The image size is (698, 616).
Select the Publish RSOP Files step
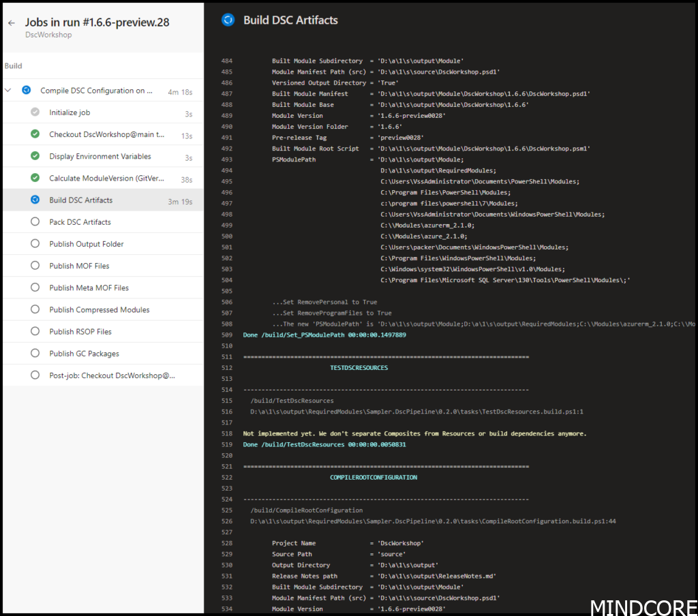[x=80, y=331]
